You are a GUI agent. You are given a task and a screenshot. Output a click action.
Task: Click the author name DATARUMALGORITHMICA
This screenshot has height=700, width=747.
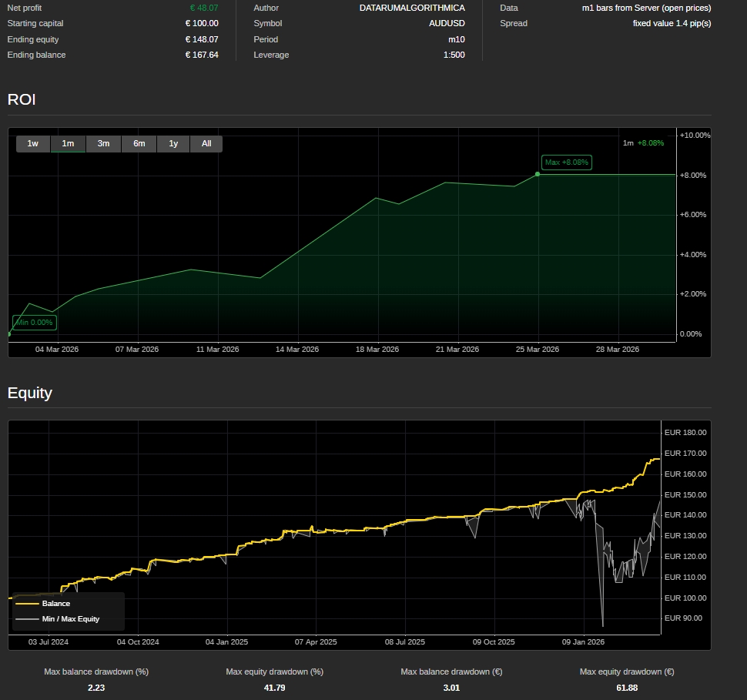(x=412, y=8)
